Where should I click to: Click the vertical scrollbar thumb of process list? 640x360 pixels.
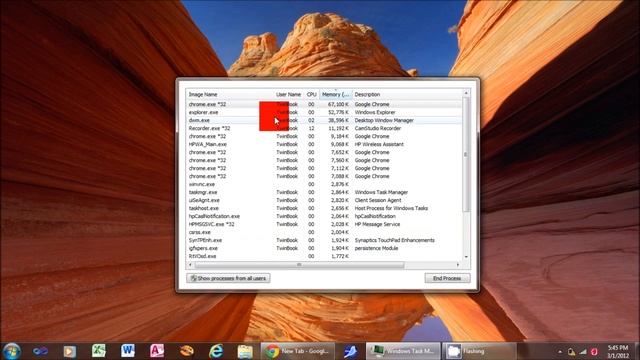tap(466, 154)
